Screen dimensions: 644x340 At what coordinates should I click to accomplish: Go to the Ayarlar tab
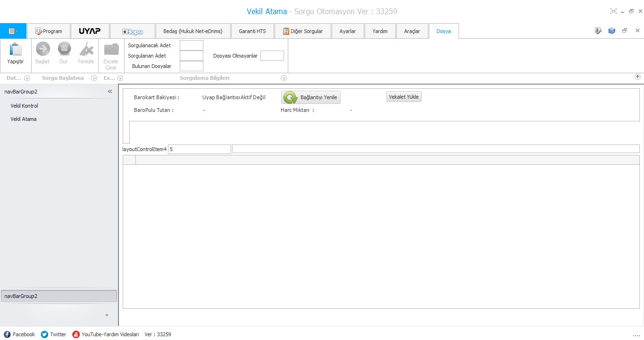(348, 31)
